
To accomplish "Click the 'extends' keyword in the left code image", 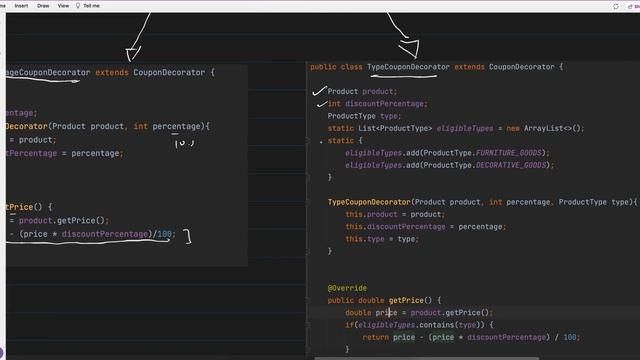I will point(112,73).
